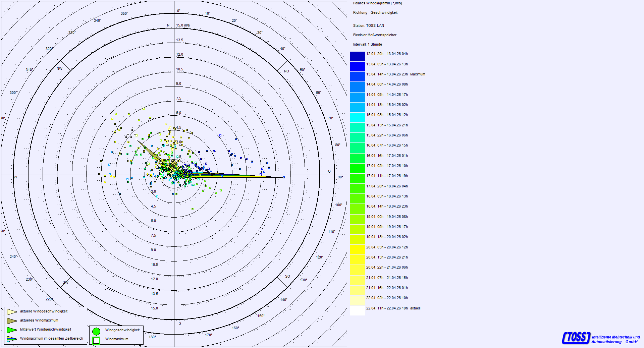The image size is (644, 348).
Task: Click the NO compass direction label
Action: (x=286, y=71)
